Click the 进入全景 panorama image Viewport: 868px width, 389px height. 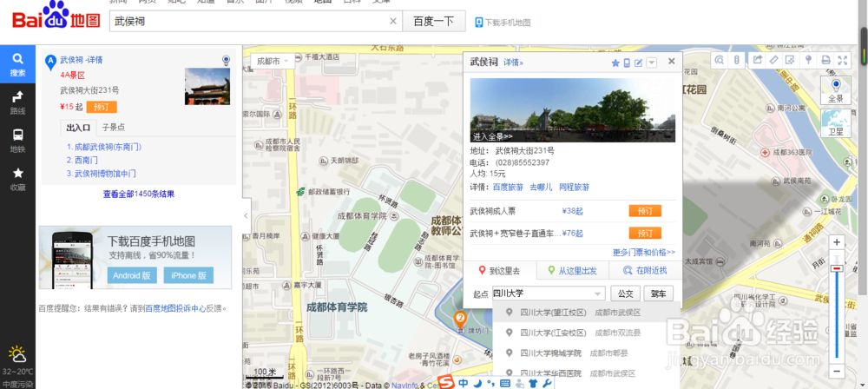pos(572,109)
